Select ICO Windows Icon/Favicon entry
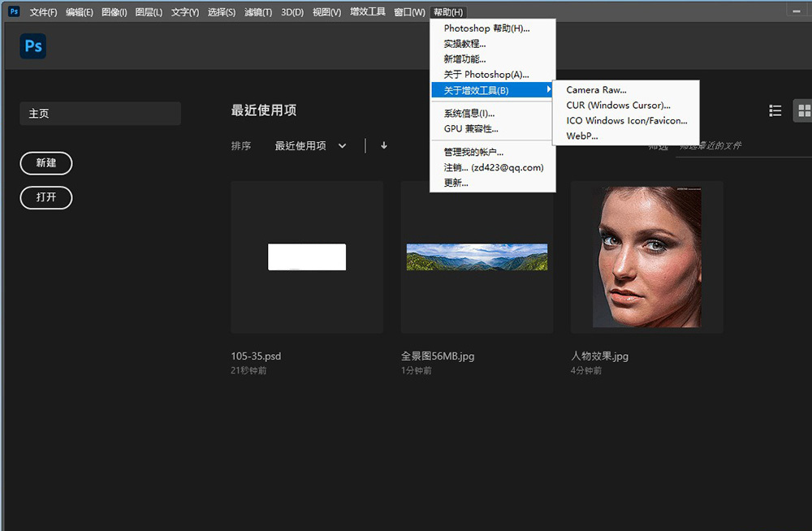This screenshot has height=531, width=812. pos(626,121)
